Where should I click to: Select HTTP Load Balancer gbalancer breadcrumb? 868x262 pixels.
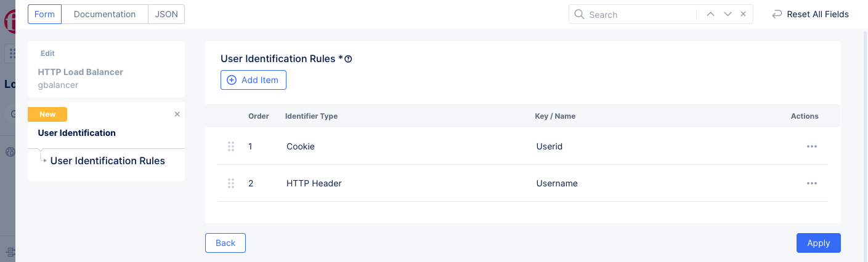tap(80, 78)
